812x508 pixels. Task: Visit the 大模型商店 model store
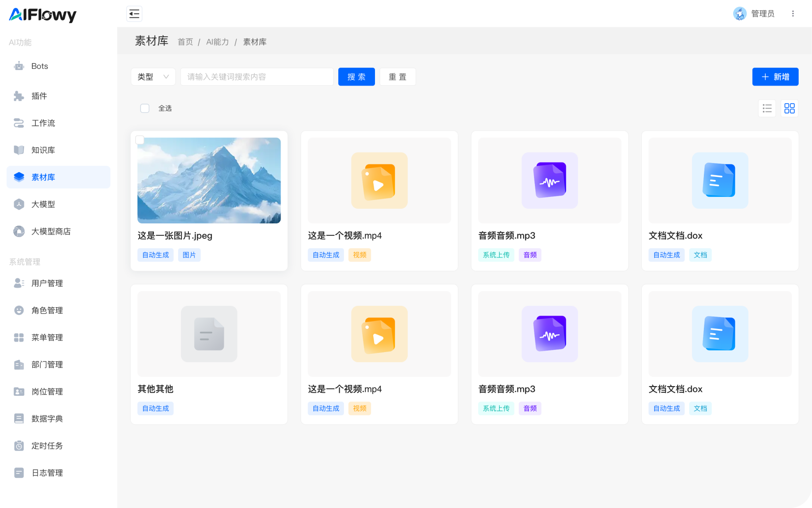pyautogui.click(x=50, y=231)
